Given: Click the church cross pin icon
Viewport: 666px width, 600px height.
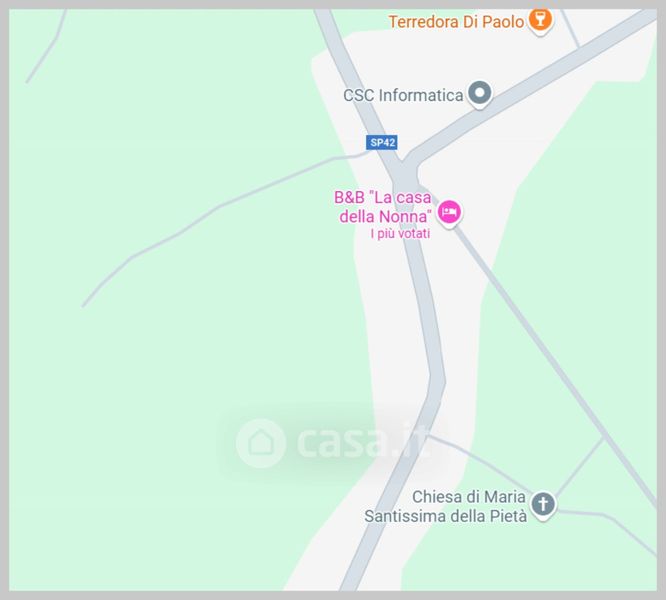Looking at the screenshot, I should pyautogui.click(x=543, y=506).
